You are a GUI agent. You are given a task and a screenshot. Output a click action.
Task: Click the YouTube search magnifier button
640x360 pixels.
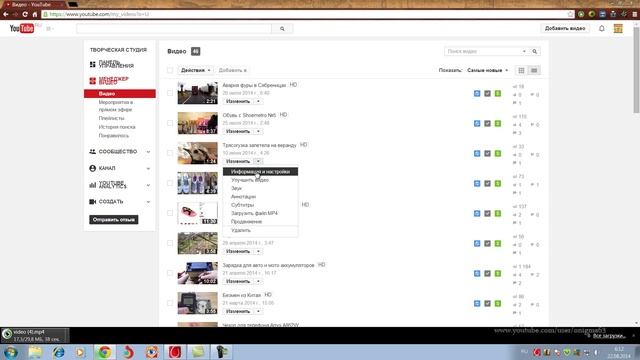[282, 29]
